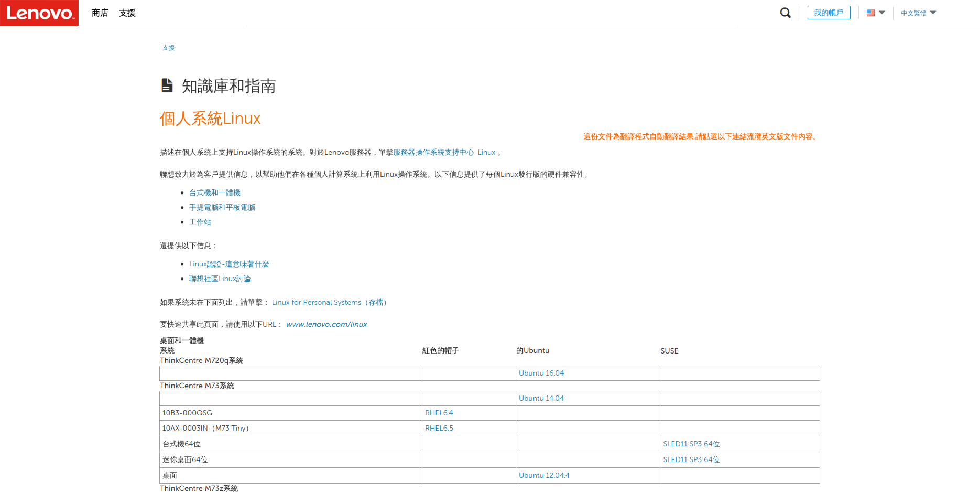Go to 台式機和一體機 section link
The height and width of the screenshot is (492, 980).
click(x=215, y=192)
